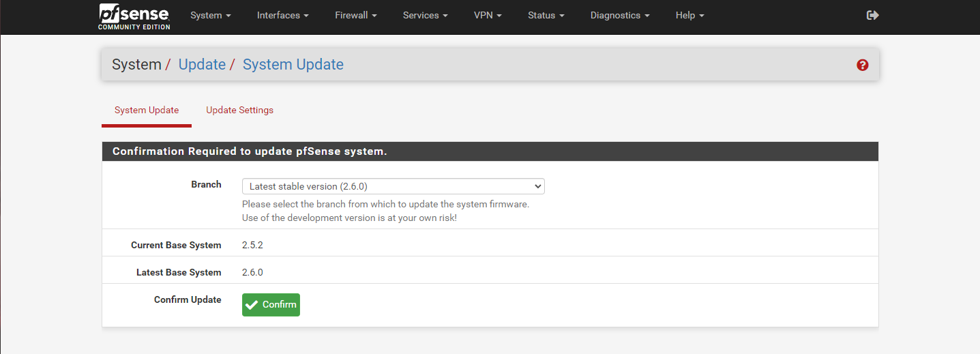Click the System breadcrumb text
Screen dimensions: 980x354
pyautogui.click(x=136, y=65)
